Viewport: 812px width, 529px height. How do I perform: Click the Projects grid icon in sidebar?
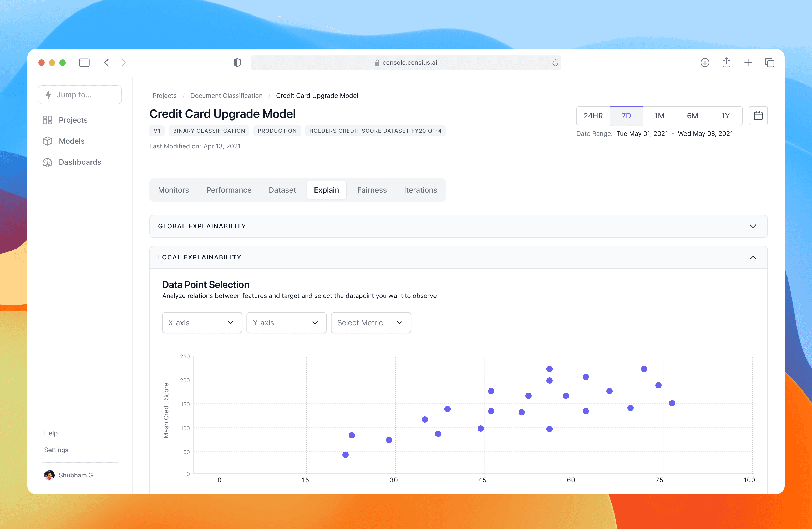click(x=47, y=120)
